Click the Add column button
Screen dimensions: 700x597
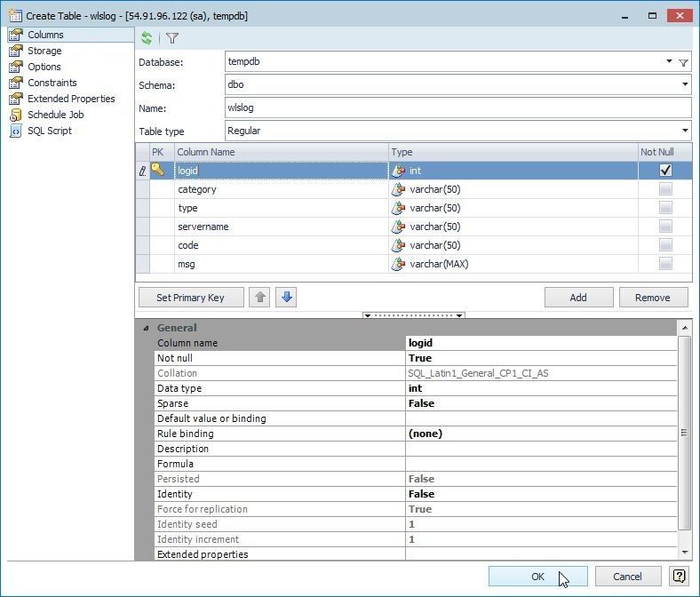point(578,298)
